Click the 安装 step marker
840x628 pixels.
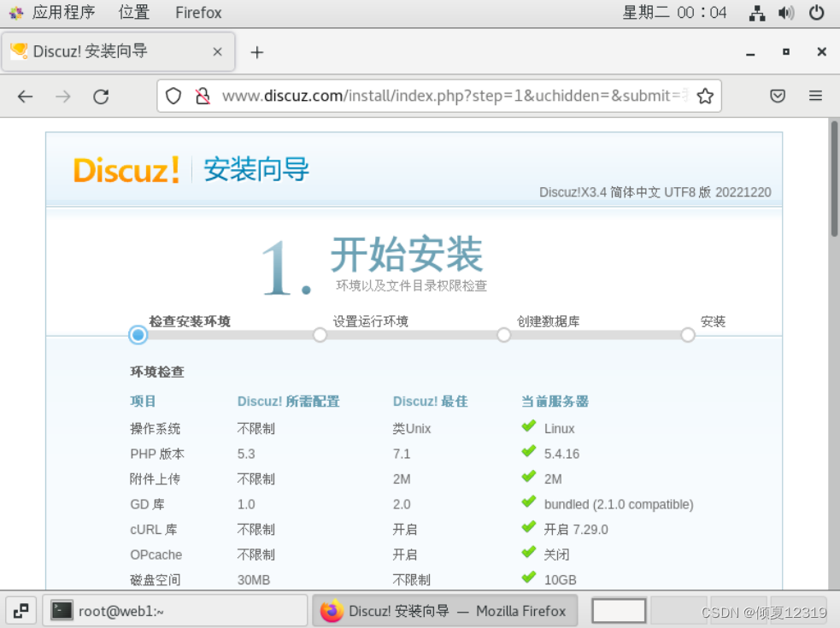(x=688, y=335)
